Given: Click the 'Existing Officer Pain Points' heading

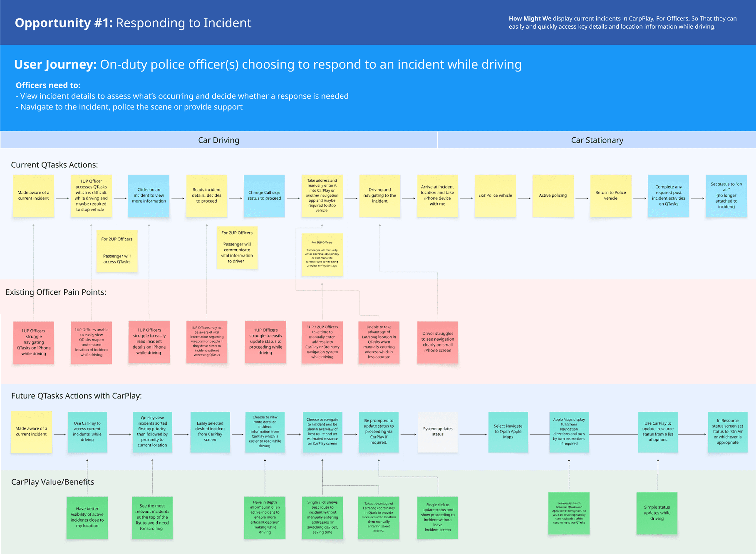Looking at the screenshot, I should point(56,292).
